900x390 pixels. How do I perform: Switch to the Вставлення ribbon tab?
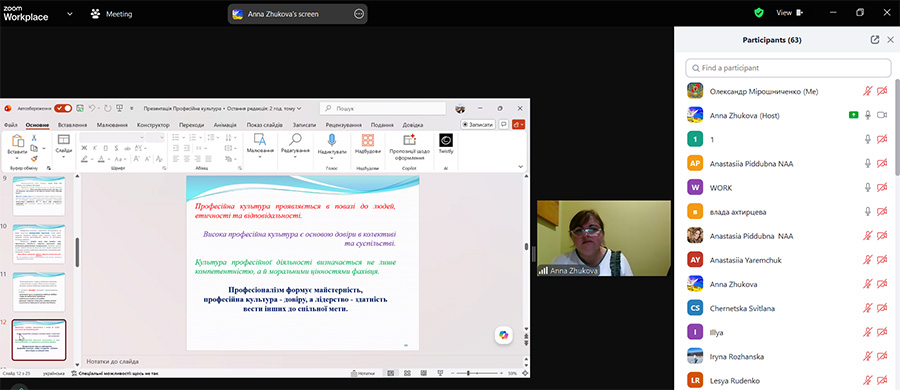(72, 125)
